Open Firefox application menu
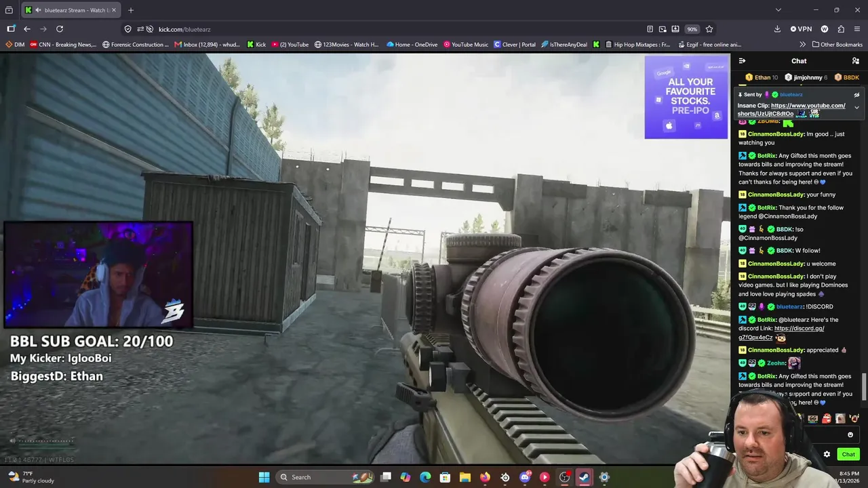868x488 pixels. point(857,29)
